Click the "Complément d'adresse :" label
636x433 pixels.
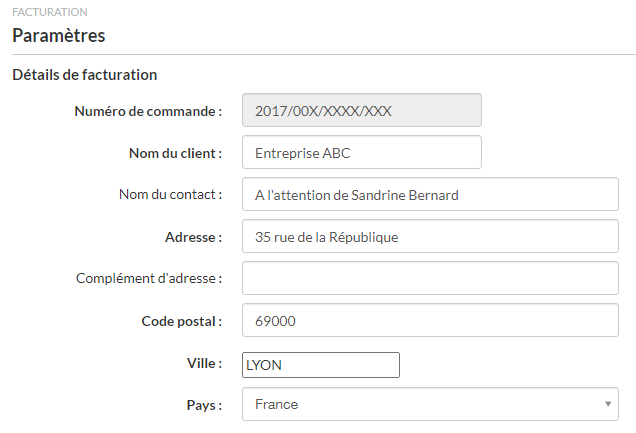[x=149, y=279]
